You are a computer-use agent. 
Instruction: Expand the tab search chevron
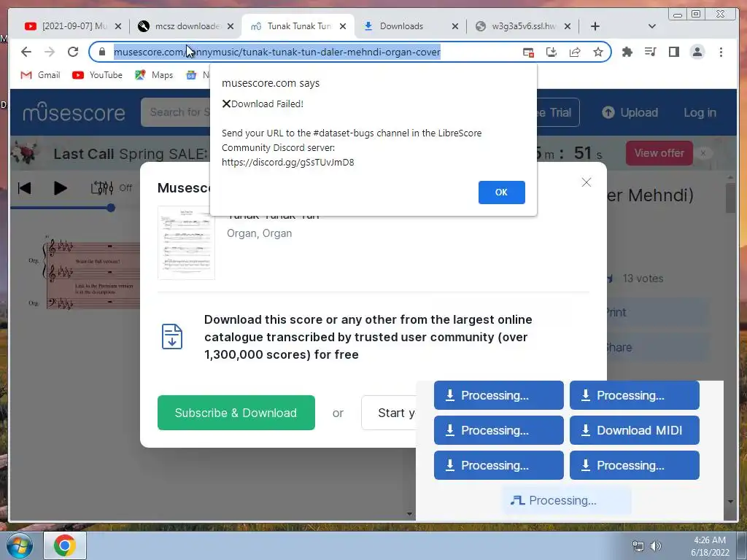[651, 26]
